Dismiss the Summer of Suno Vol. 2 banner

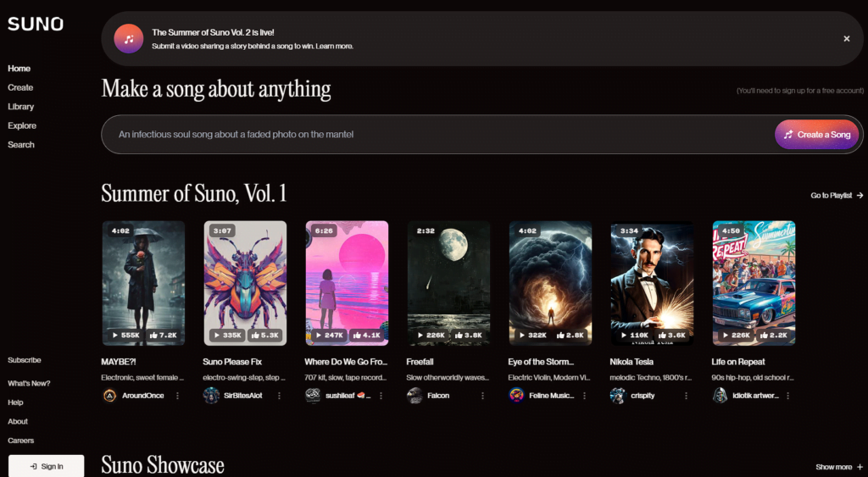[847, 39]
